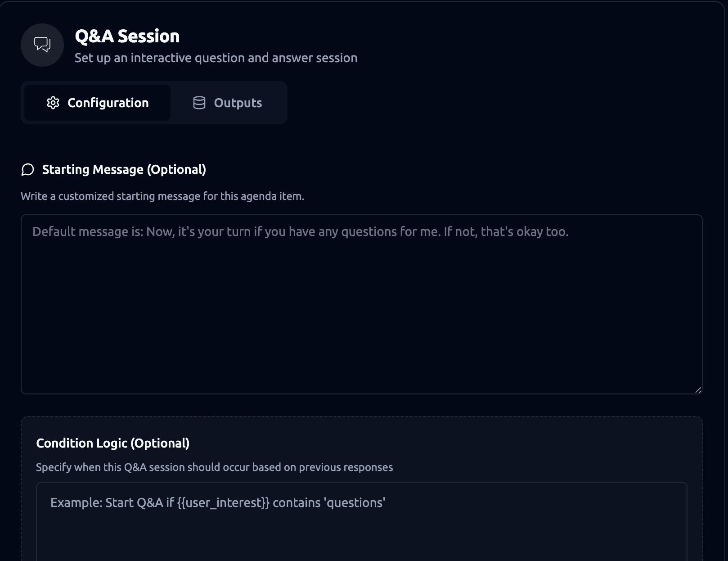This screenshot has width=728, height=561.
Task: Click the 'Set up an interactive question' subtitle
Action: click(216, 58)
